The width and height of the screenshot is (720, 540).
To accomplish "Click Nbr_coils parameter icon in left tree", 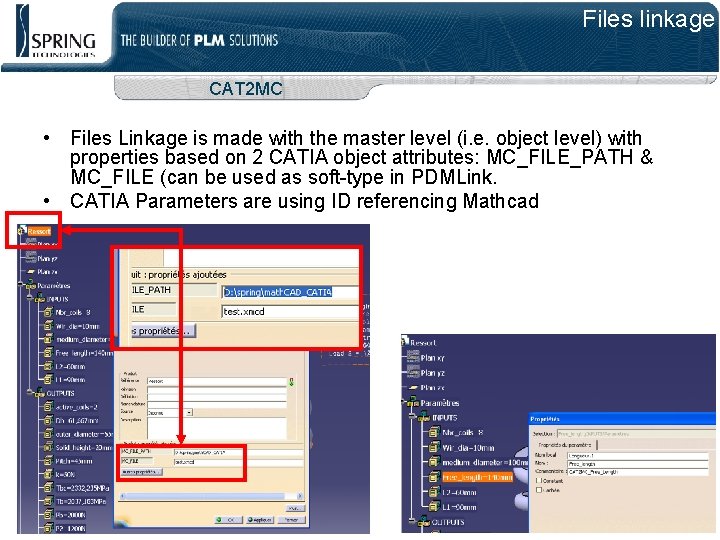I will 48,312.
